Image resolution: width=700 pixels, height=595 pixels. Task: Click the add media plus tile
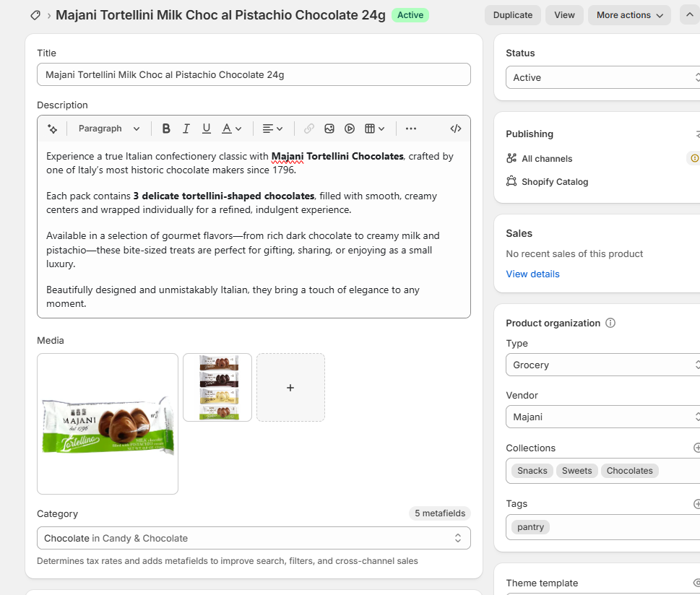tap(290, 388)
